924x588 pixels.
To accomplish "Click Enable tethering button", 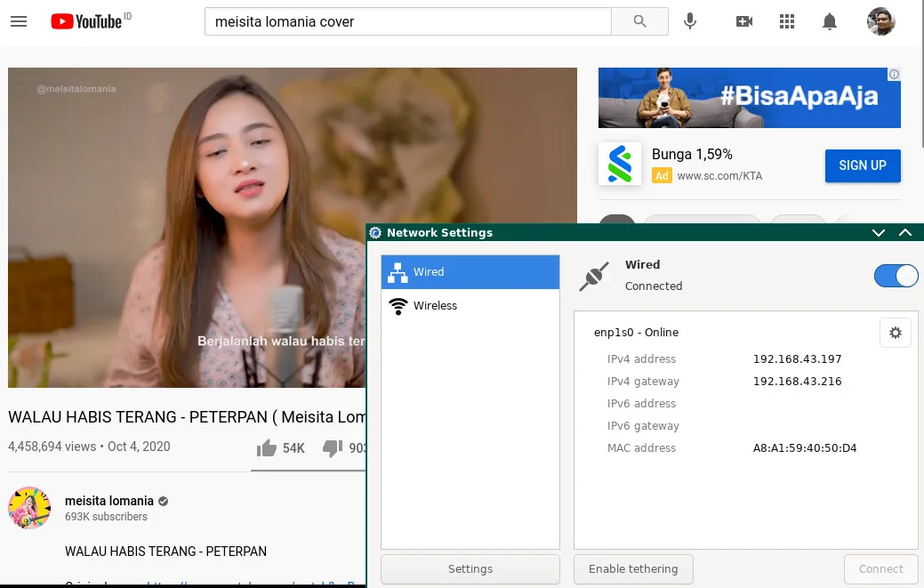I will (x=633, y=569).
